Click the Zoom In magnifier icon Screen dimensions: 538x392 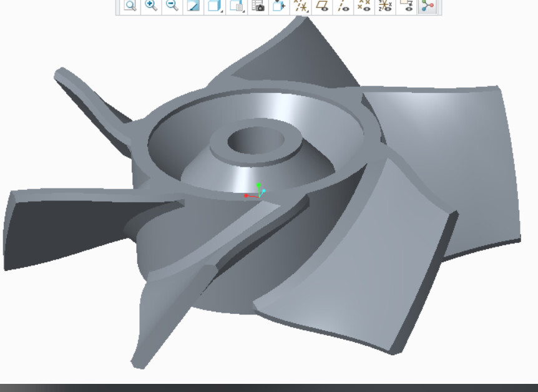[151, 6]
